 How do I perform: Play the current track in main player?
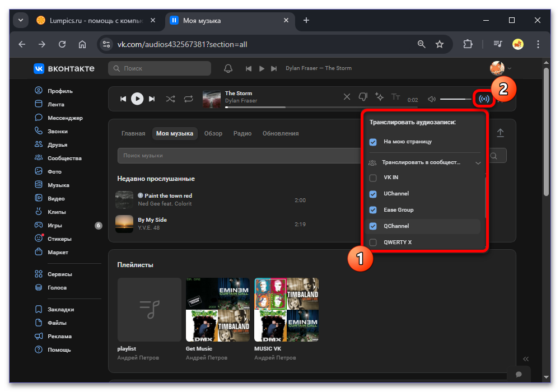click(x=137, y=99)
